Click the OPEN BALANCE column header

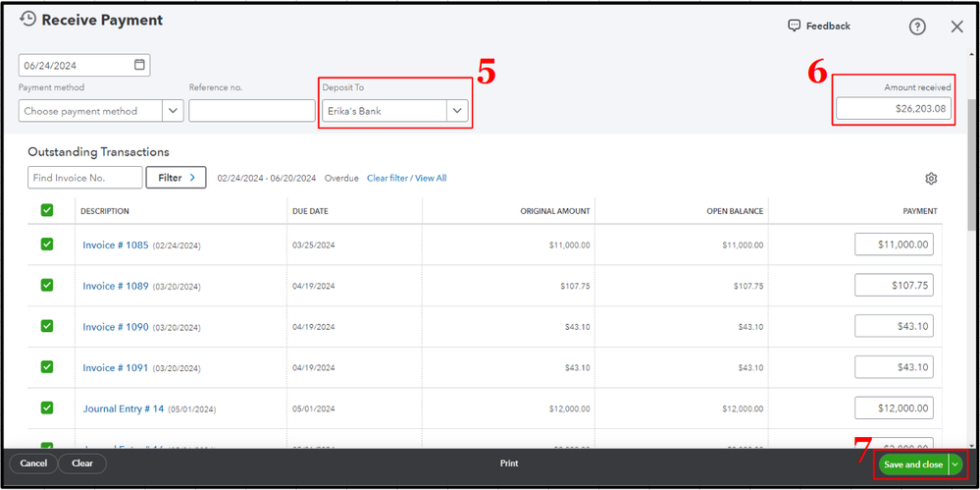735,211
